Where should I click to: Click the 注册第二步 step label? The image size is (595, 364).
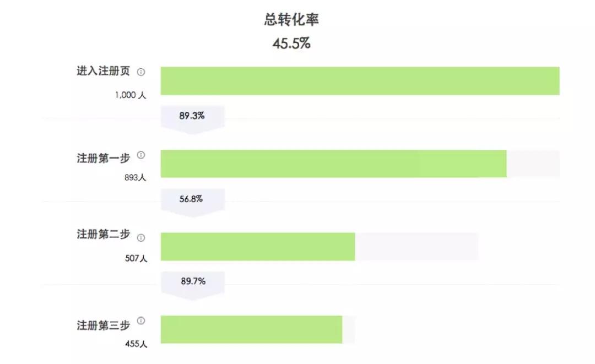coord(104,235)
